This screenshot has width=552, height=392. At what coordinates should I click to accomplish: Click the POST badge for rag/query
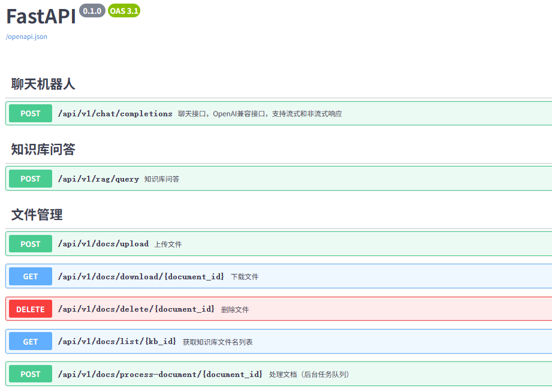(31, 179)
